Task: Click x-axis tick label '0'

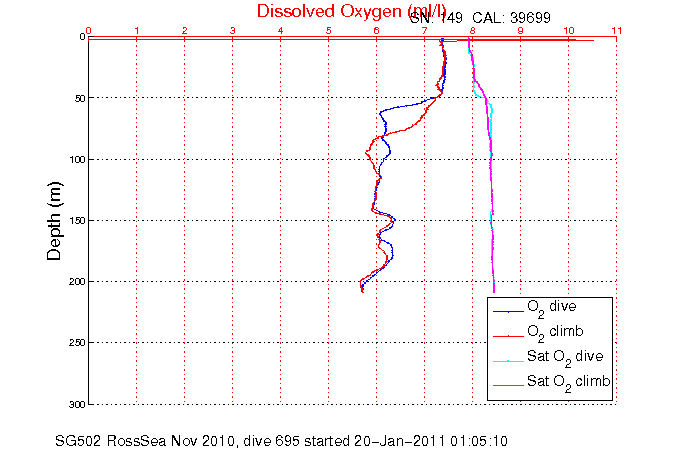Action: click(x=89, y=31)
